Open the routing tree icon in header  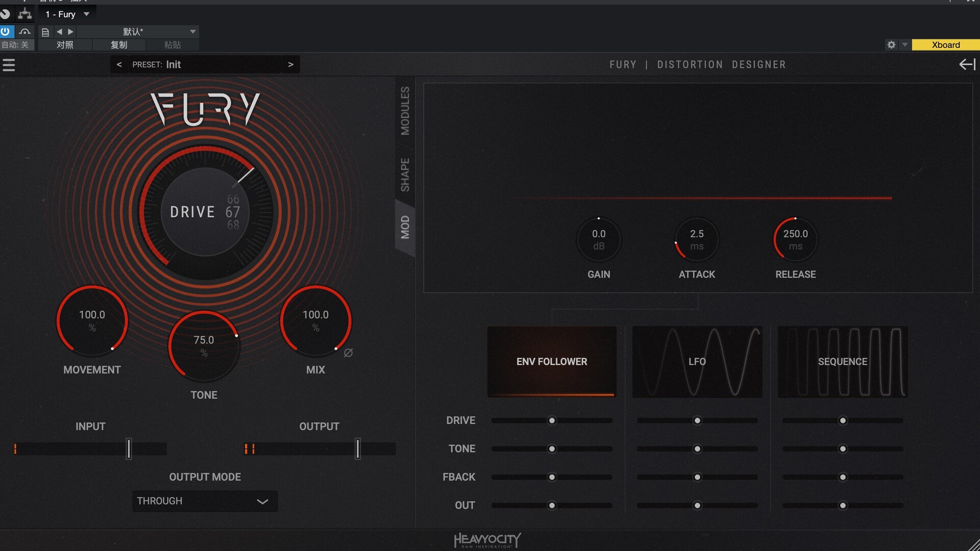pos(24,14)
